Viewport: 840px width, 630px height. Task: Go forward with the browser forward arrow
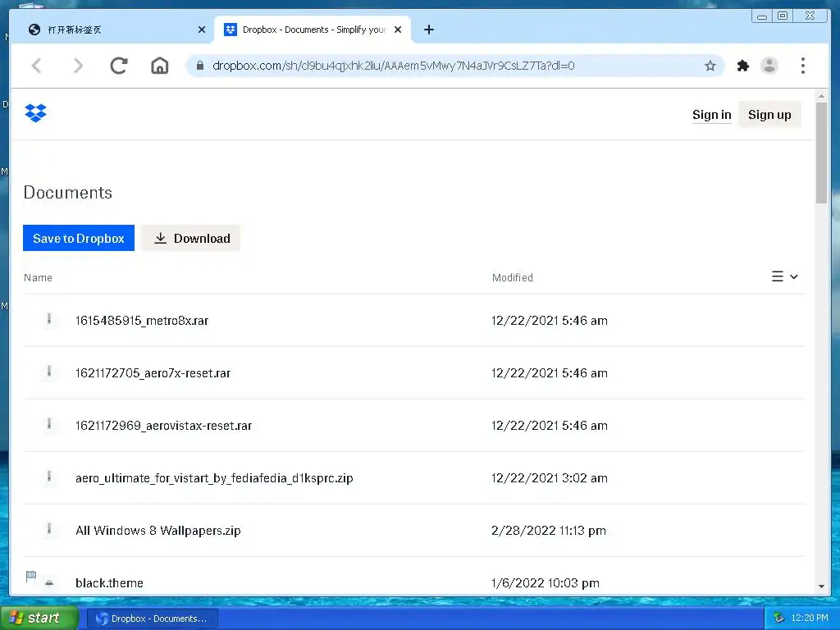tap(78, 66)
